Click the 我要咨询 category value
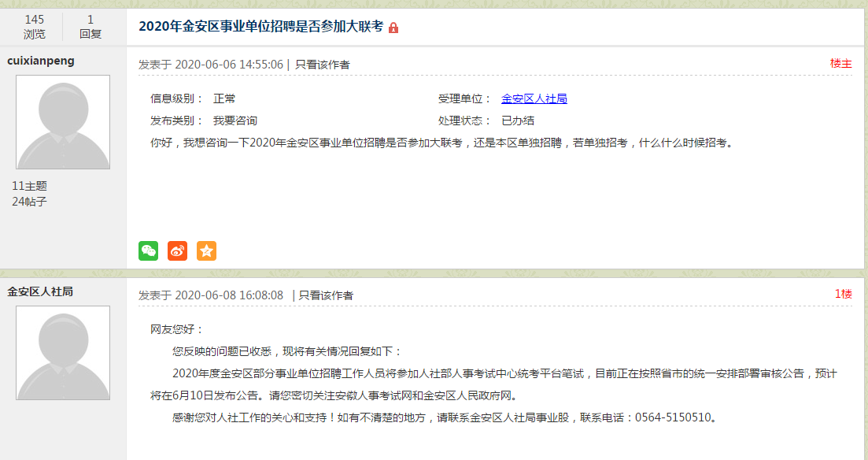 [x=235, y=121]
